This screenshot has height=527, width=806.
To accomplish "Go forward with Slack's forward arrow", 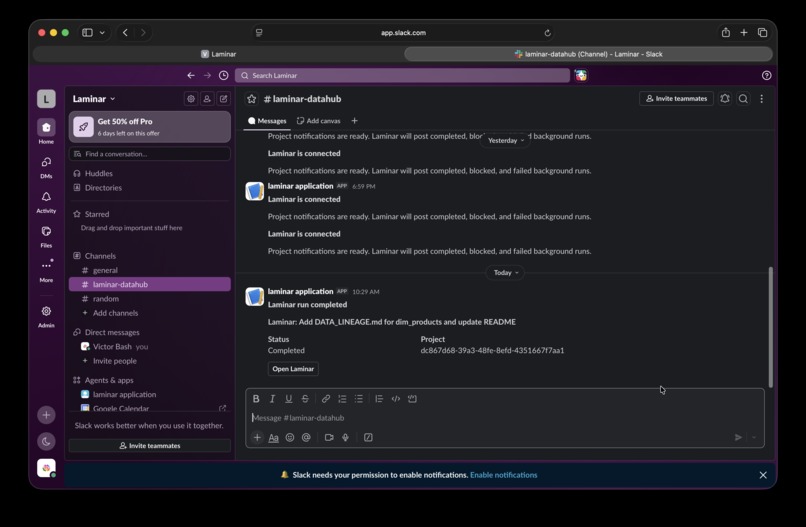I will point(207,75).
